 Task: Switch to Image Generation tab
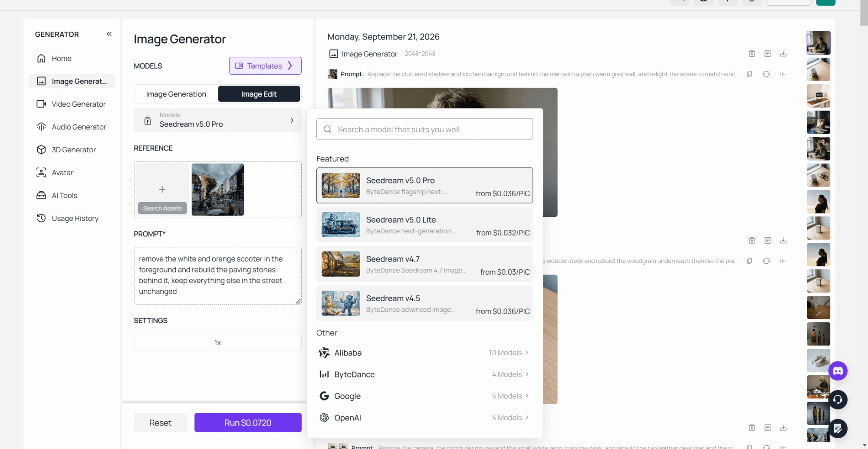tap(176, 94)
